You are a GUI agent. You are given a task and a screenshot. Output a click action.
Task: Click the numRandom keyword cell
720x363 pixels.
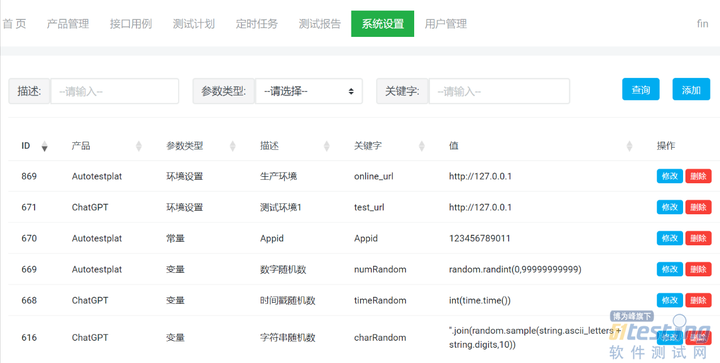pos(380,269)
